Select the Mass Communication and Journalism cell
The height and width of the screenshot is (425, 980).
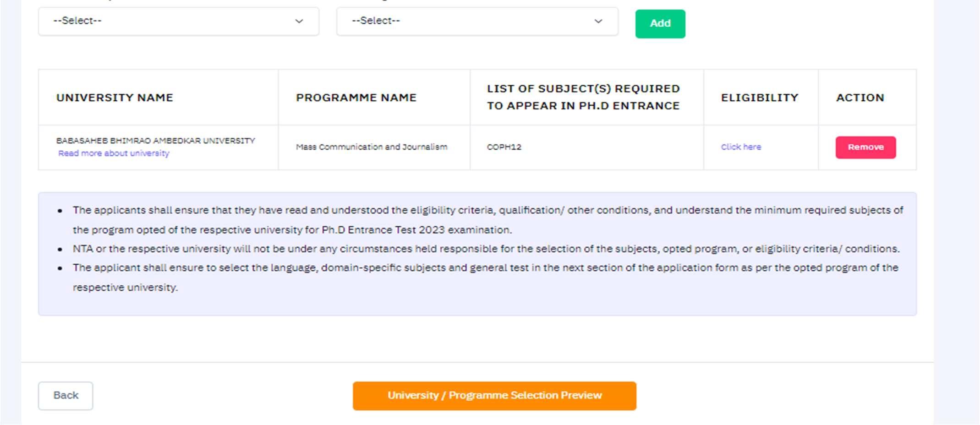[372, 147]
